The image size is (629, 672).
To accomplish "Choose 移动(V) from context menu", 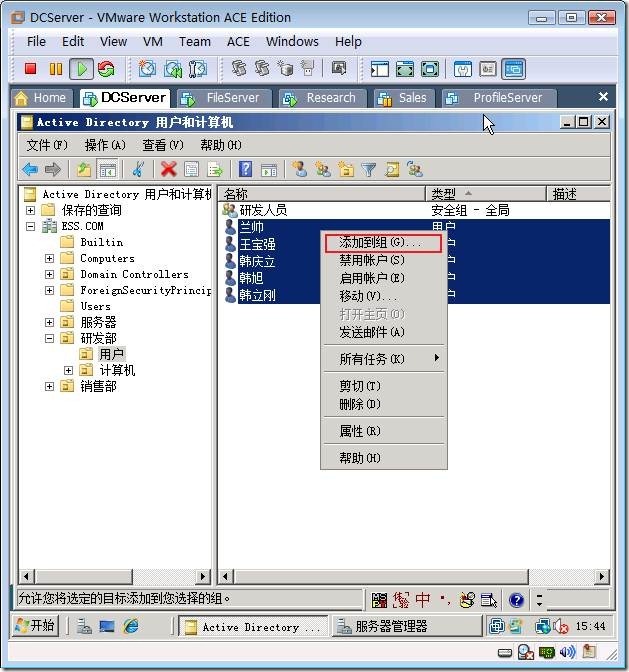I will pos(383,297).
